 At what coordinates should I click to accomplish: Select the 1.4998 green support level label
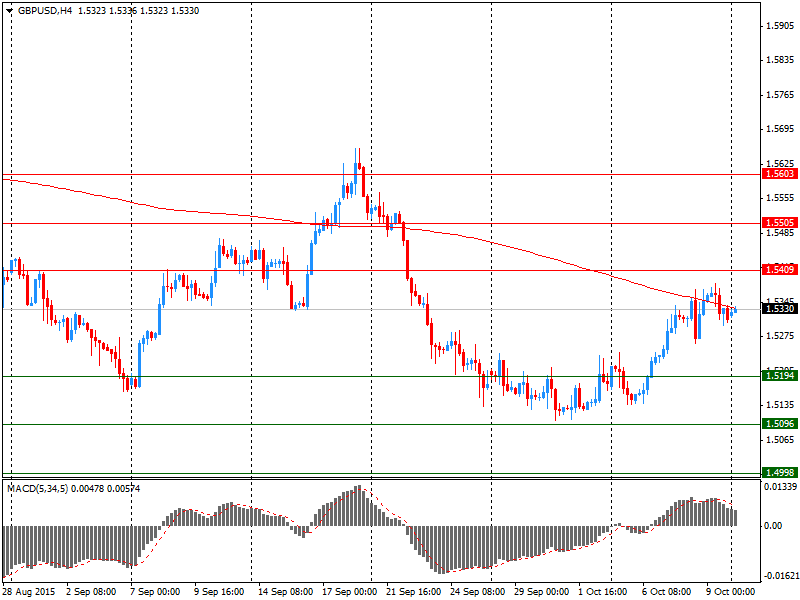tap(779, 473)
